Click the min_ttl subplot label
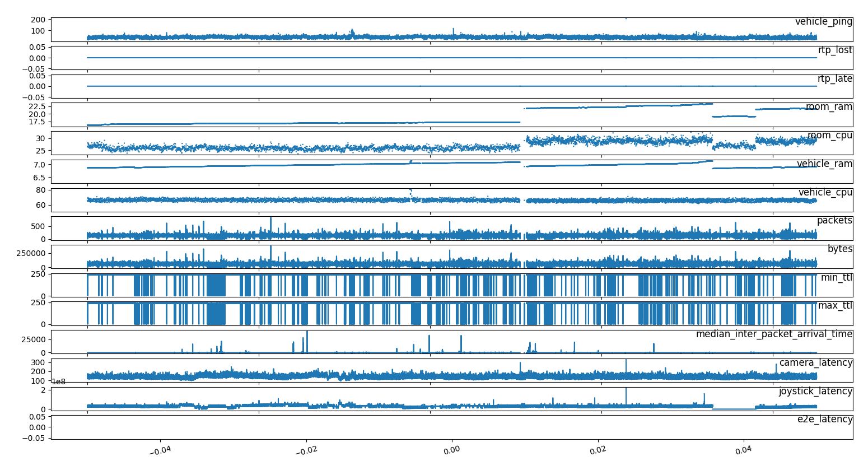Screen dimensions: 868x475 [x=837, y=278]
